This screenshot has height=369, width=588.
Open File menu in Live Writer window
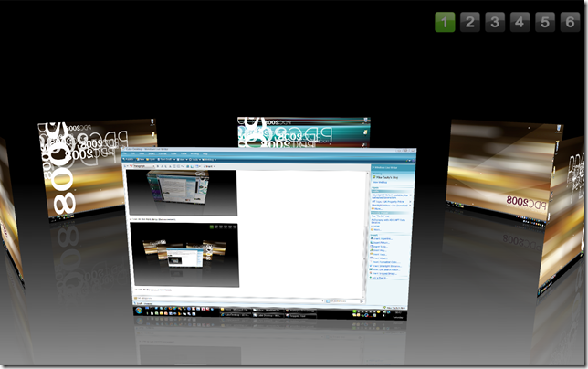124,153
